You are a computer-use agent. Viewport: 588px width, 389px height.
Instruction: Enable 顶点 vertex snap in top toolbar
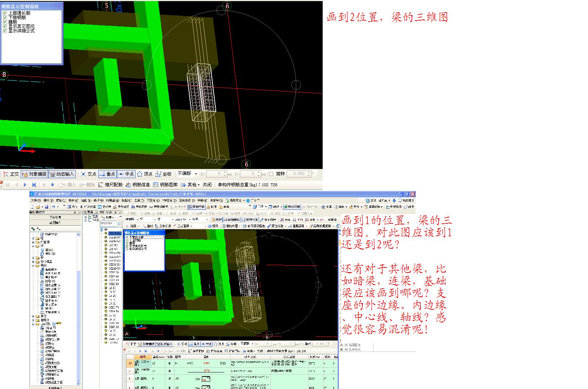coord(145,174)
